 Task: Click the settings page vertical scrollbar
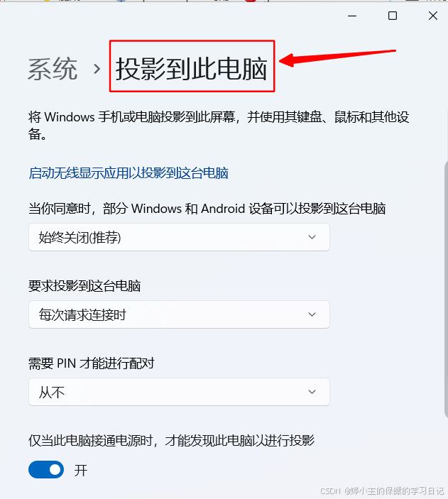tap(446, 290)
